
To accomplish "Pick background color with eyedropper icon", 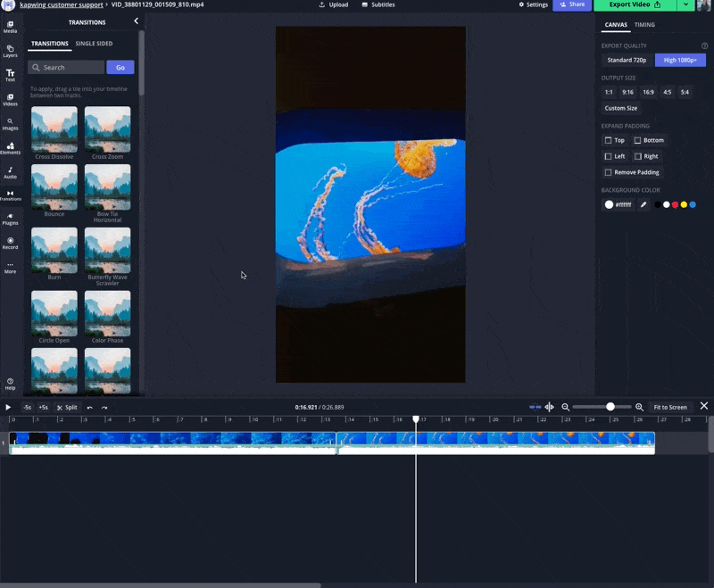I will (643, 204).
